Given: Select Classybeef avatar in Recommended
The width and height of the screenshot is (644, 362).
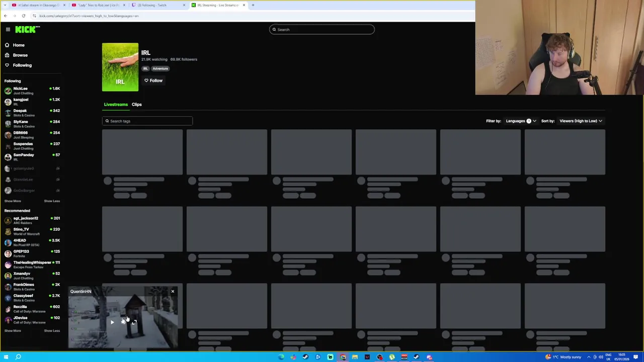Looking at the screenshot, I should point(8,298).
